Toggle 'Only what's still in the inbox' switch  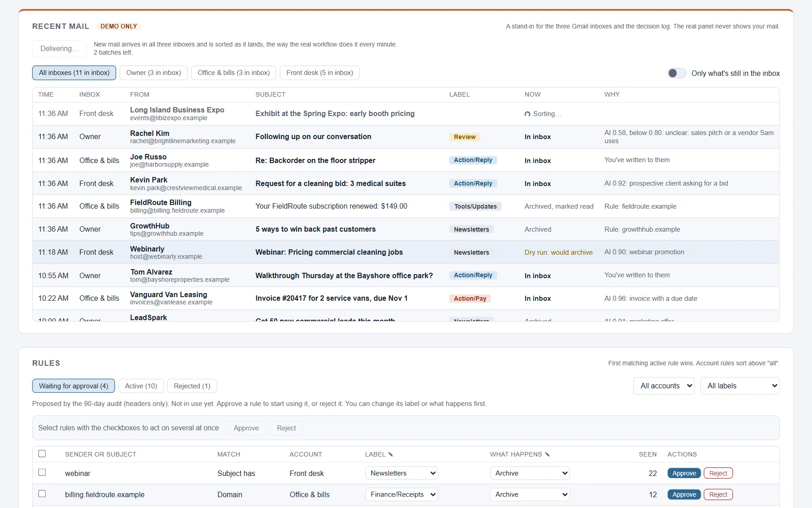677,73
